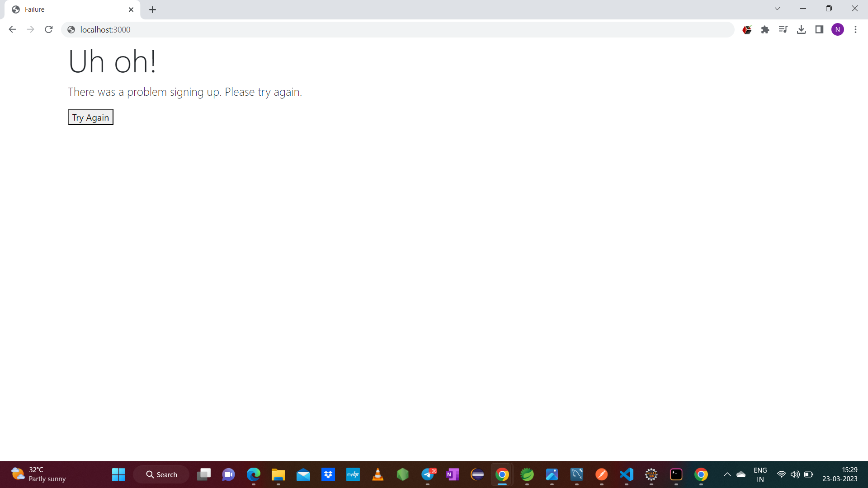Go forward to the next page

click(30, 29)
